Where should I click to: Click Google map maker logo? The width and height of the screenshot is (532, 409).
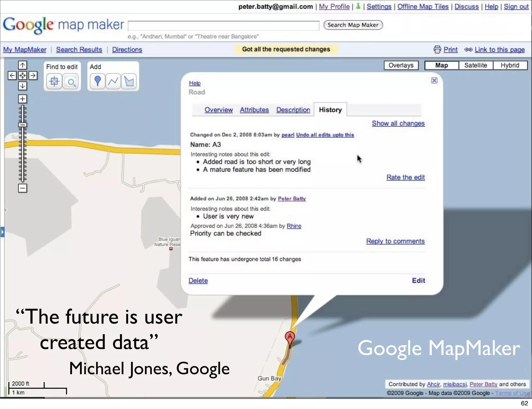63,25
